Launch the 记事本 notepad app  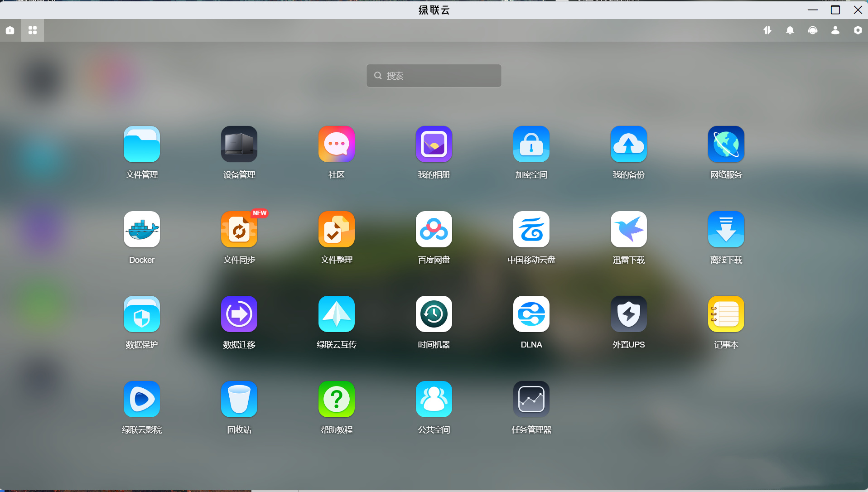726,314
